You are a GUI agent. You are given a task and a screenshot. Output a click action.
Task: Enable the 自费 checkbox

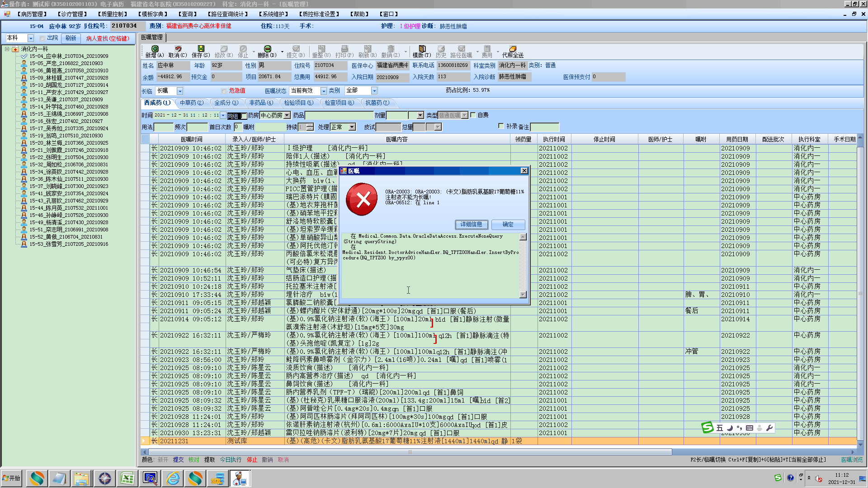point(473,115)
